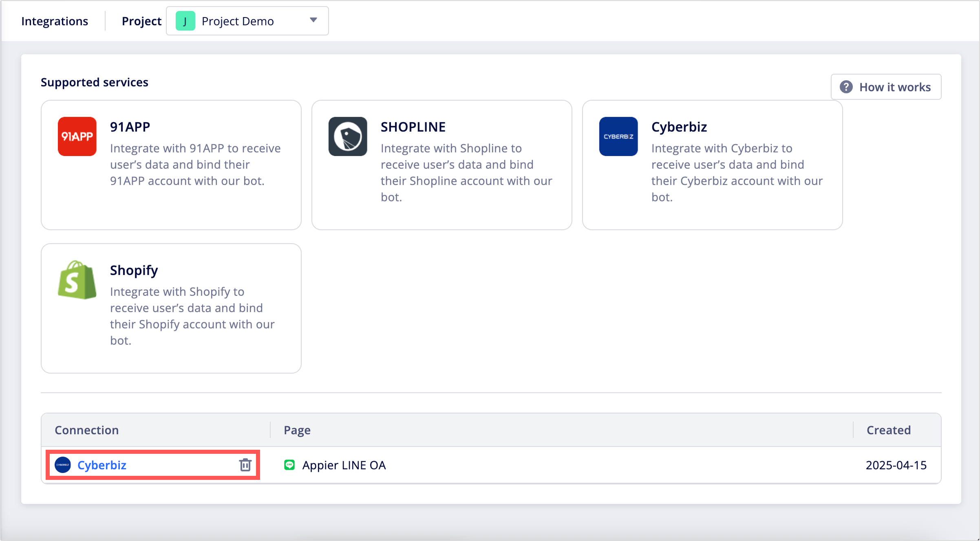Click the Shopify integration description text
980x541 pixels.
(x=192, y=316)
